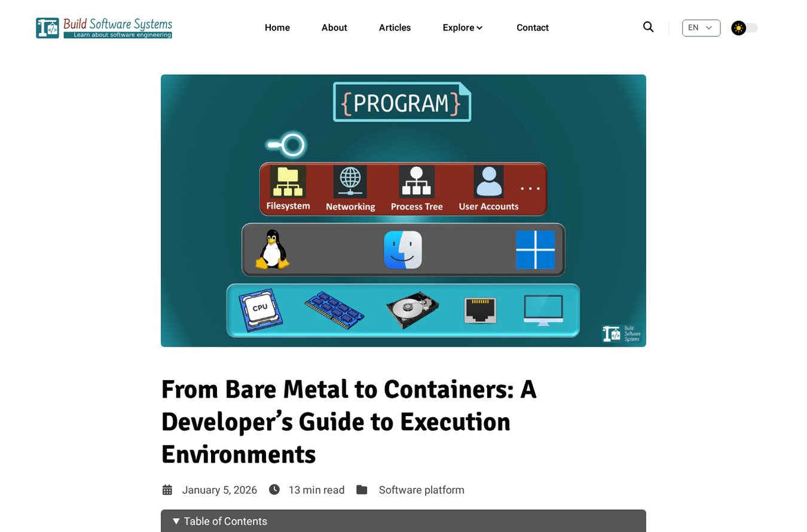807x532 pixels.
Task: Open the EN language selector
Action: click(x=701, y=27)
